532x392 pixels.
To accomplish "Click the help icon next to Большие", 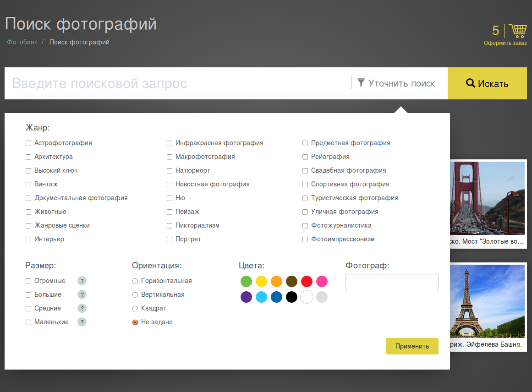I will click(82, 294).
